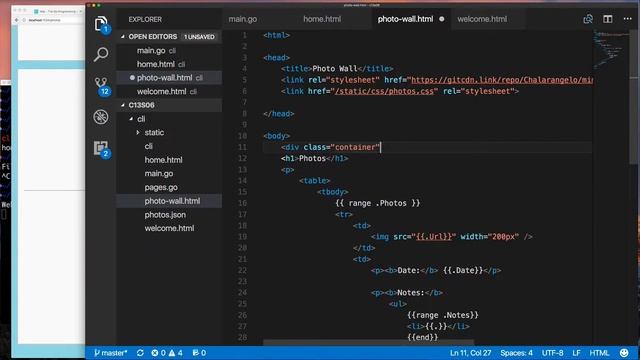Click Ln 11, Col 27 cursor position

point(470,353)
